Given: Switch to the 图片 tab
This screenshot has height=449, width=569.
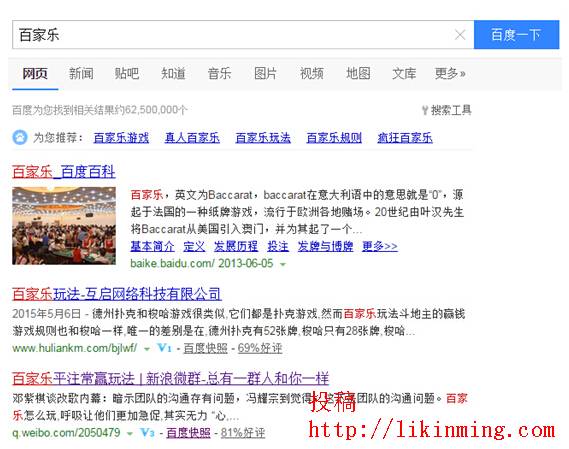Looking at the screenshot, I should pos(265,73).
